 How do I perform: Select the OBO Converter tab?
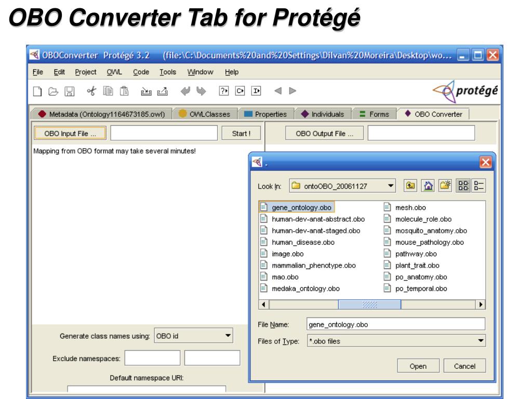(433, 114)
